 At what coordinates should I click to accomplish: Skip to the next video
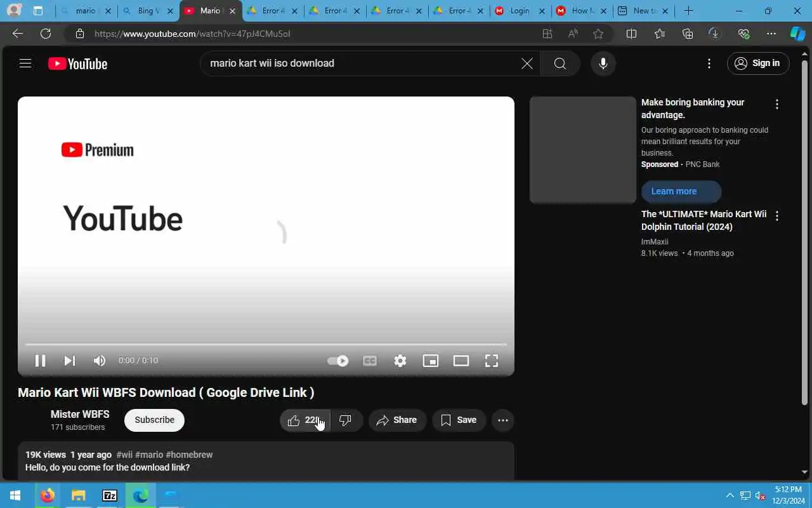coord(70,361)
